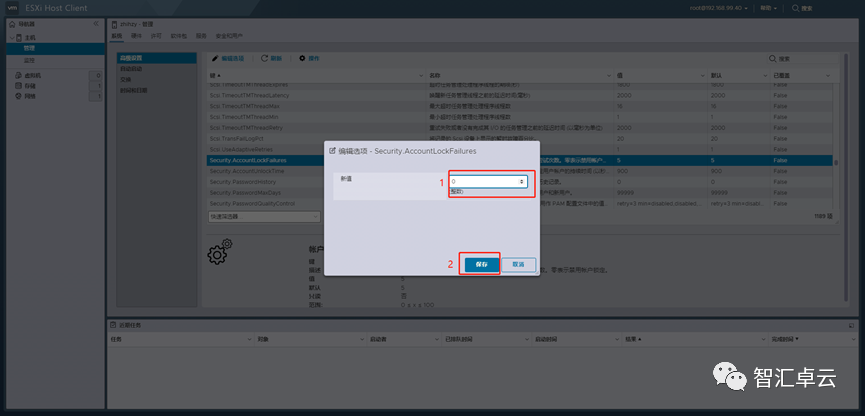Viewport: 865px width, 416px height.
Task: Click the virtual machines (虚拟机) icon
Action: point(18,75)
